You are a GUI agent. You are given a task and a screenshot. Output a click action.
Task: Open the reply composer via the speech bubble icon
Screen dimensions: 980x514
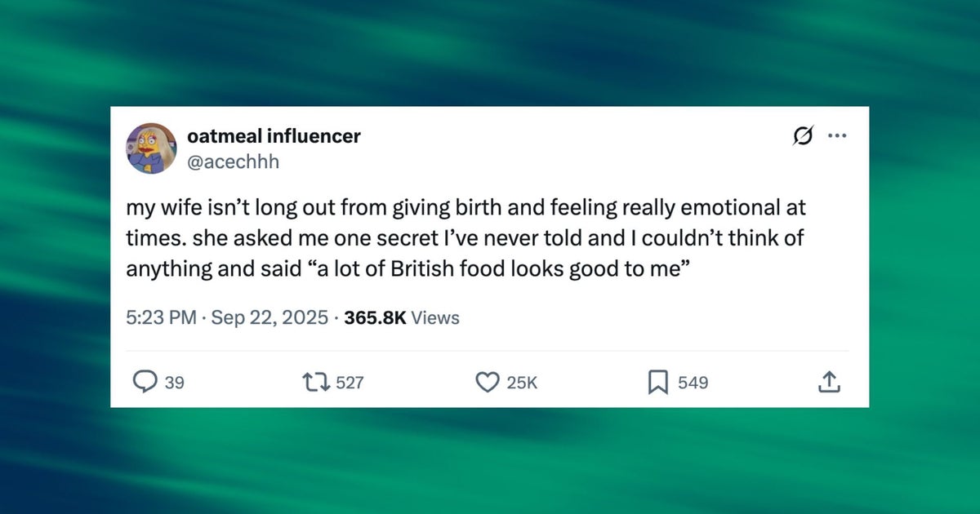pos(146,382)
